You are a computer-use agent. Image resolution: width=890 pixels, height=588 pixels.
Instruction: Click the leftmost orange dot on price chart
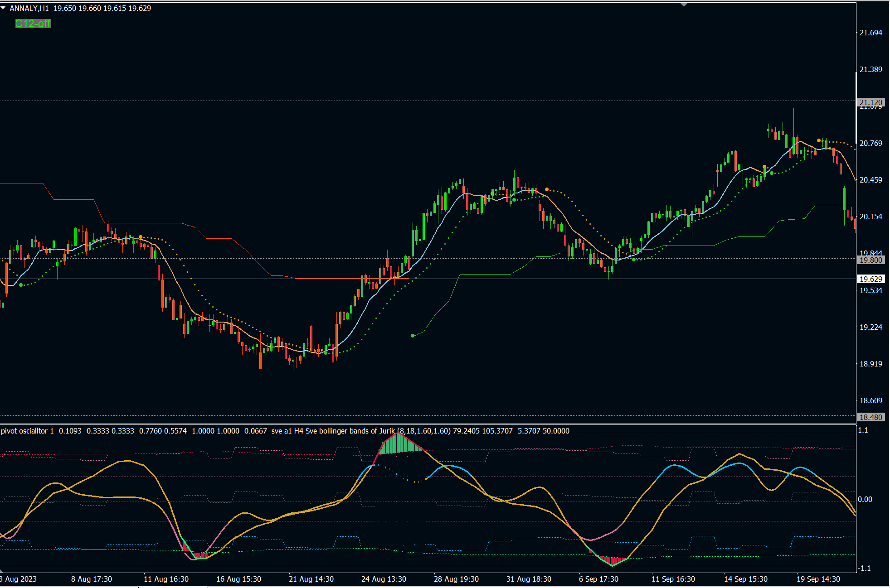click(x=141, y=237)
